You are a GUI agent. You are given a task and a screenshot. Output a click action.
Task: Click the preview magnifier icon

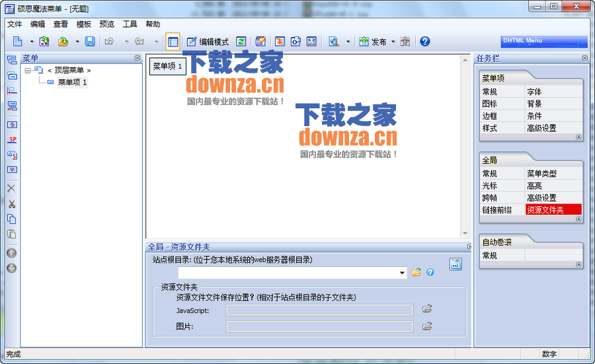pos(334,42)
